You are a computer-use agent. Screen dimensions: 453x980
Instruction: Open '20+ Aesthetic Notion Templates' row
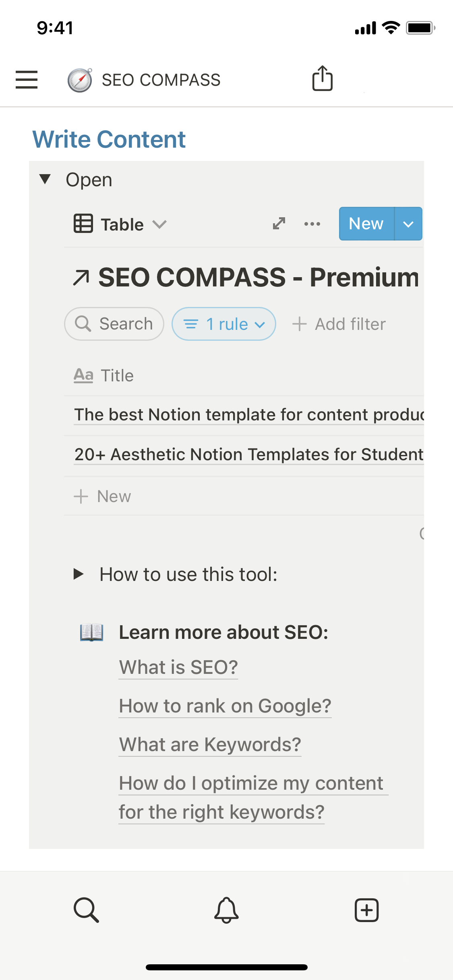[248, 455]
